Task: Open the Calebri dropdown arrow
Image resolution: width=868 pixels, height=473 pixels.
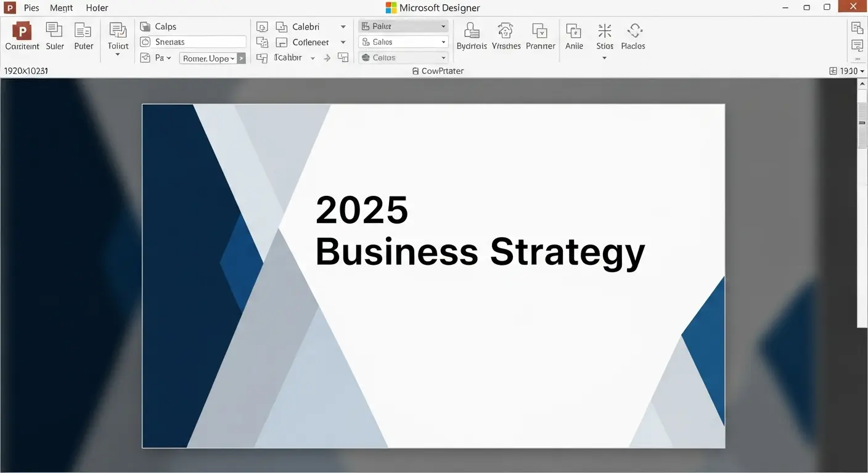Action: (343, 27)
